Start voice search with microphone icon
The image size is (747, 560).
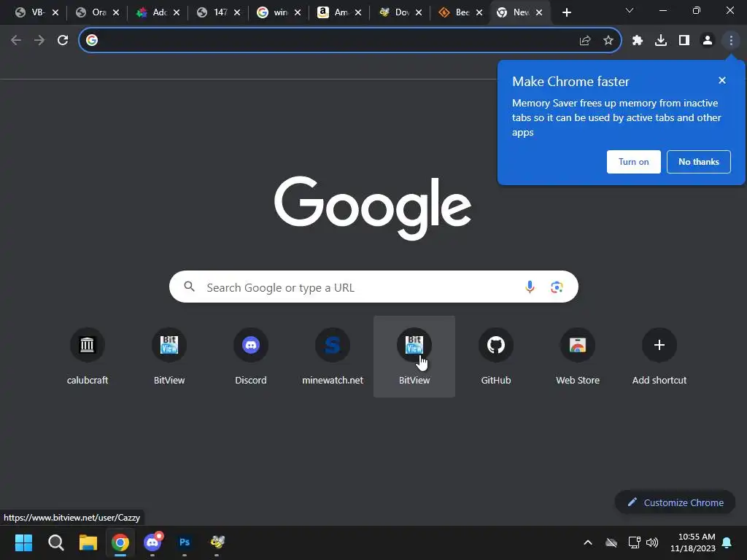coord(530,287)
